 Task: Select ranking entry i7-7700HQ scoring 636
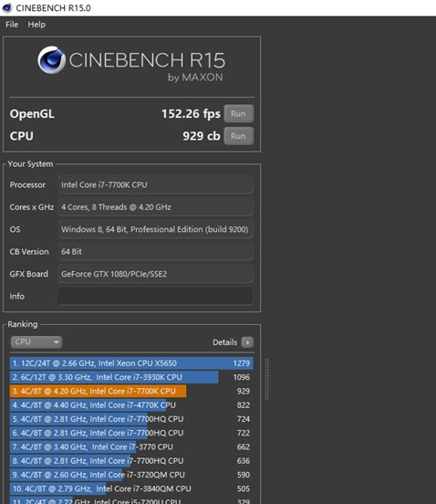pos(131,461)
